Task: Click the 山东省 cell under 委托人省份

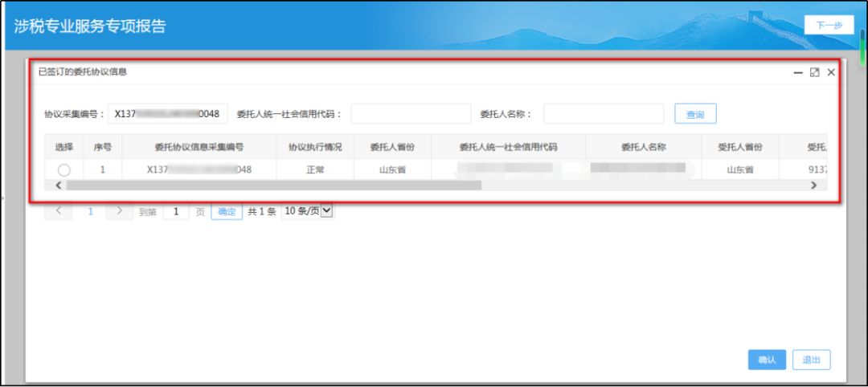Action: point(392,170)
